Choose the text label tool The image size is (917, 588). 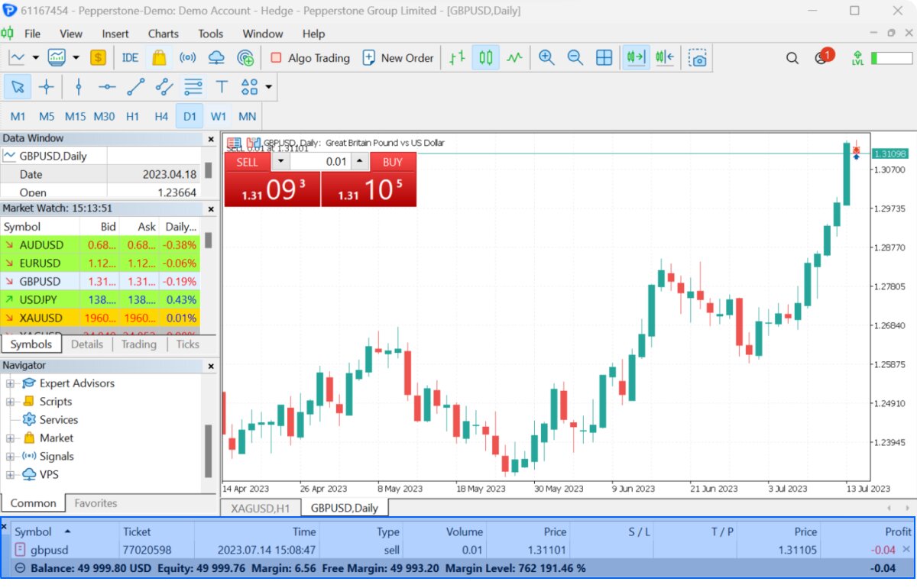point(222,87)
